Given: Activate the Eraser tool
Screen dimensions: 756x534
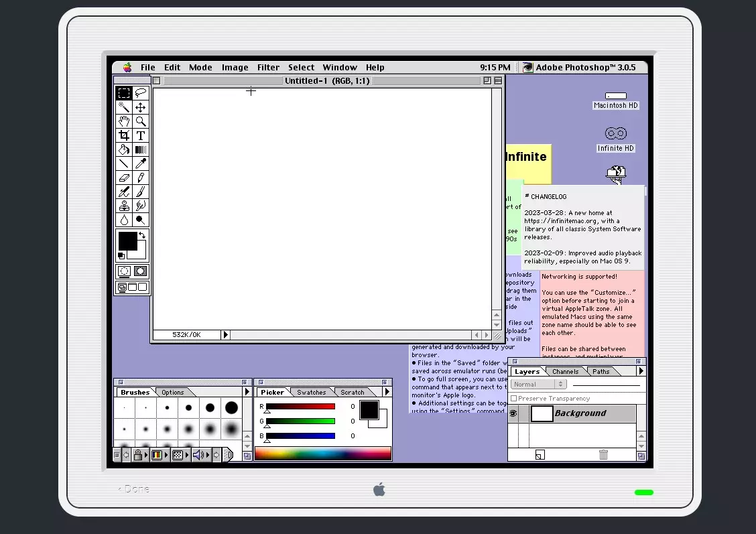Looking at the screenshot, I should tap(124, 178).
